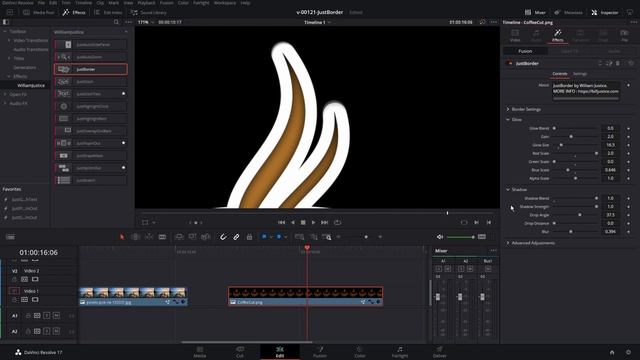Select the CoffeeCut.png clip in timeline
640x360 pixels.
[305, 296]
